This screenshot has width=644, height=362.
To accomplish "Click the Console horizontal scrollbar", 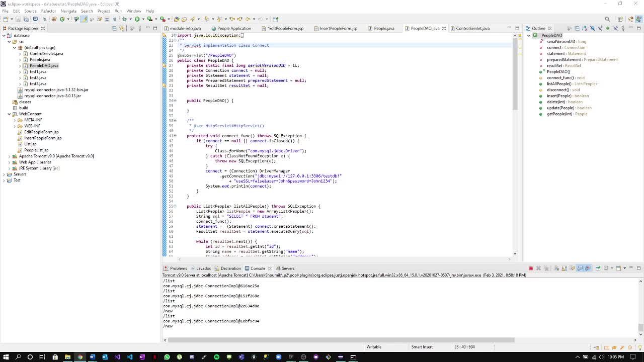I will pos(342,340).
